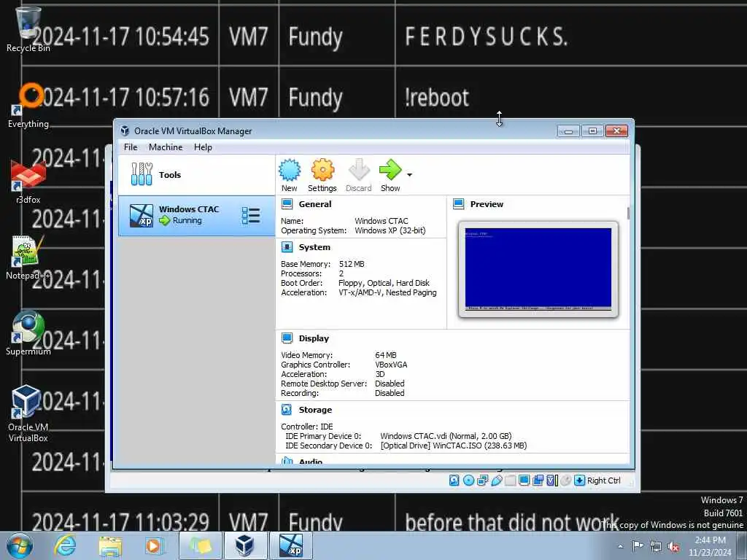747x560 pixels.
Task: Click the Windows CTAC.vdi storage entry
Action: pyautogui.click(x=446, y=436)
